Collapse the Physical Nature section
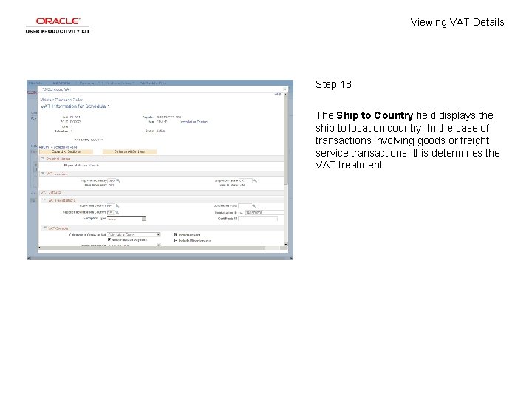This screenshot has height=399, width=532. (43, 158)
